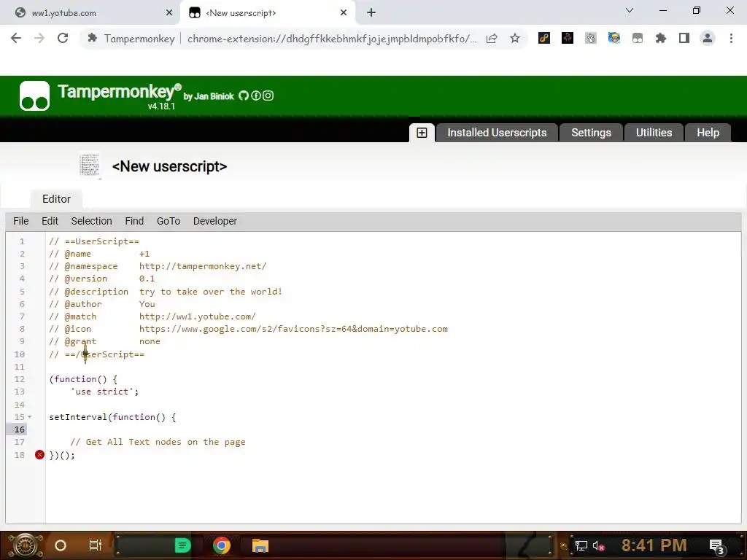Open Jan Biniok's GitHub icon link
This screenshot has width=747, height=560.
244,96
